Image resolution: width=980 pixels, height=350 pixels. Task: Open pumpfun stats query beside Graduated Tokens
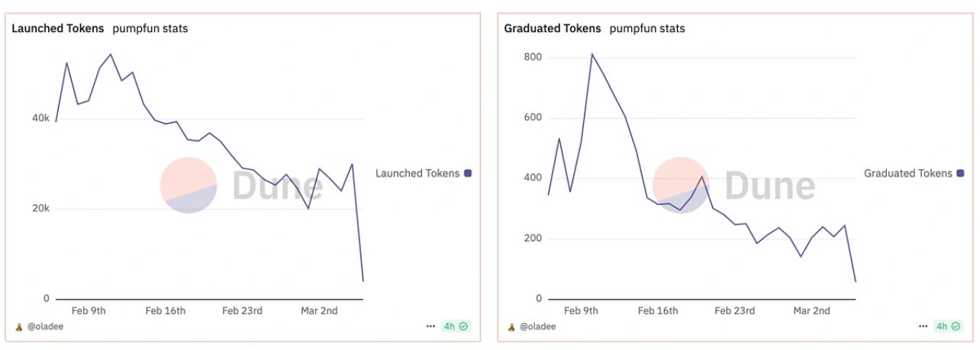tap(646, 29)
